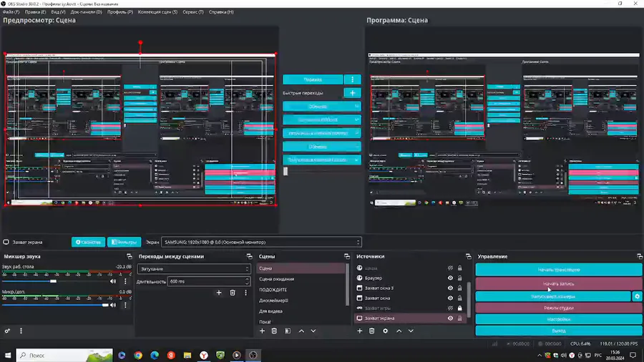Click the studio mode transition T-bar slider
644x362 pixels.
click(286, 171)
